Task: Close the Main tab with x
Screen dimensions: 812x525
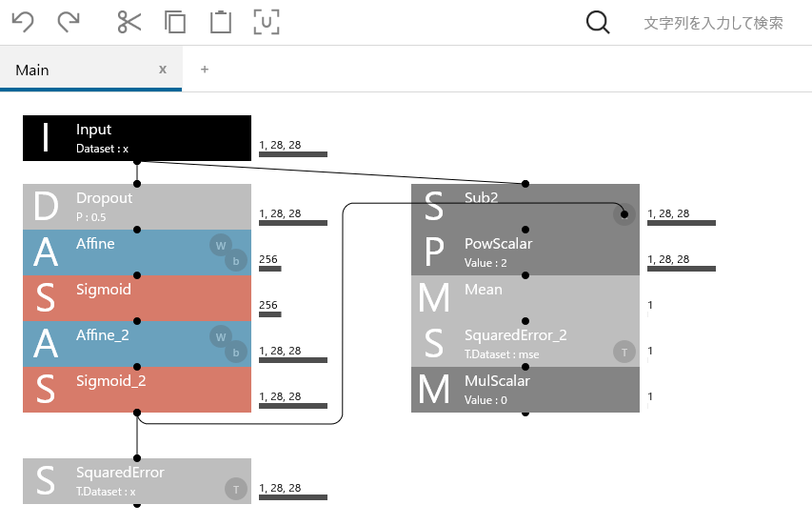Action: (163, 70)
